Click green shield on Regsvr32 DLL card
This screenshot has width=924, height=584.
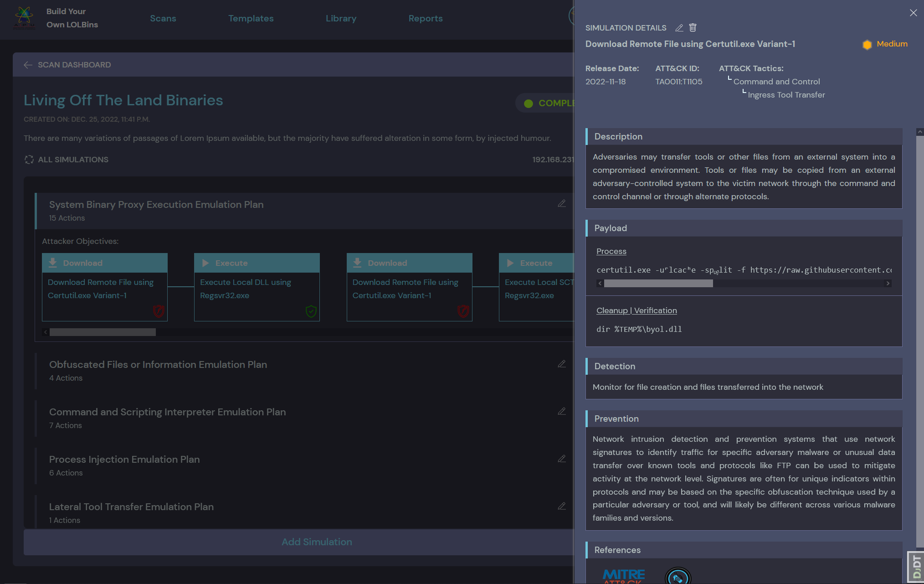[311, 311]
